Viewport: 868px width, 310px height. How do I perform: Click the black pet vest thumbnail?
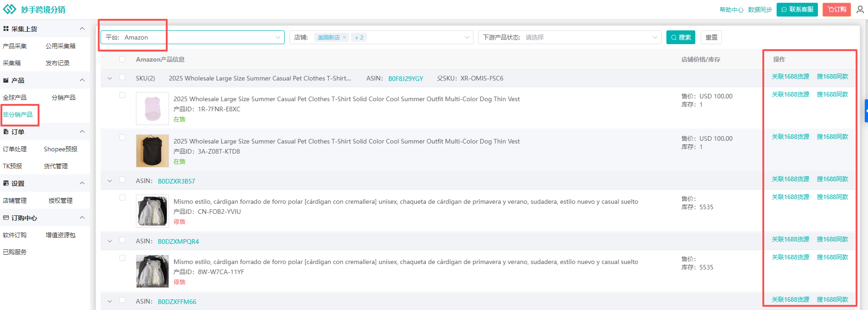[152, 151]
